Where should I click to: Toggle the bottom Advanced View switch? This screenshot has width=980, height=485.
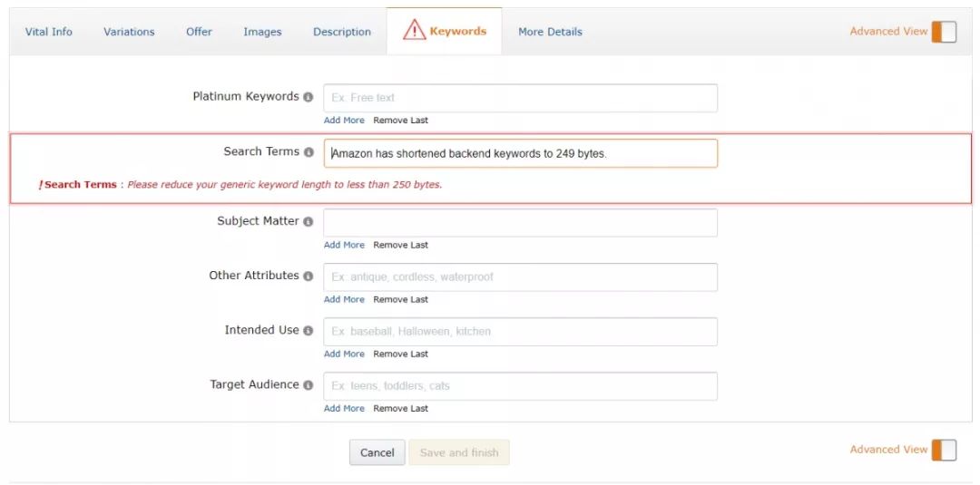tap(944, 450)
